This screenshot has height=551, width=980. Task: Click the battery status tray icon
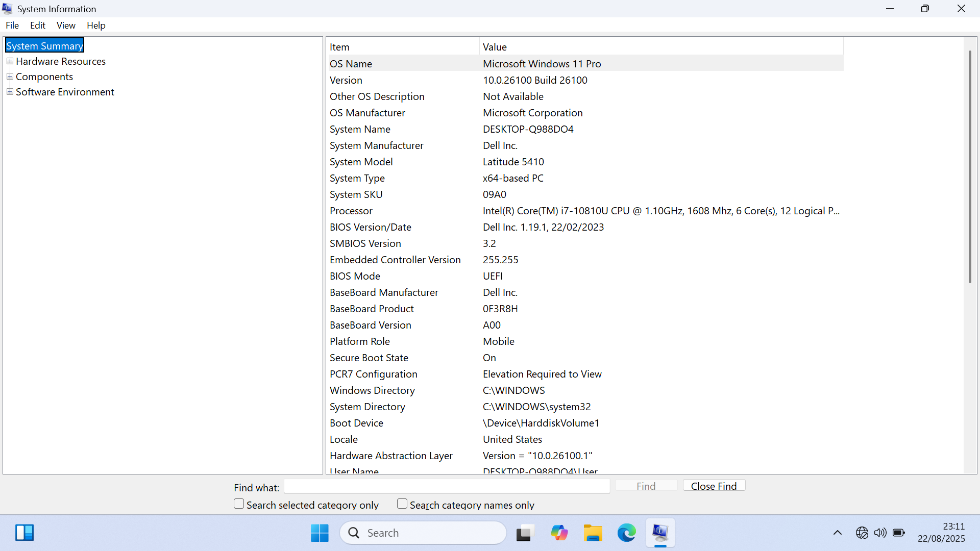coord(899,533)
